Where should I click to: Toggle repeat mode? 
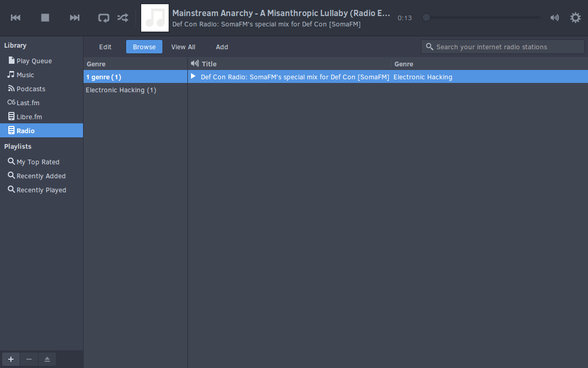click(103, 18)
